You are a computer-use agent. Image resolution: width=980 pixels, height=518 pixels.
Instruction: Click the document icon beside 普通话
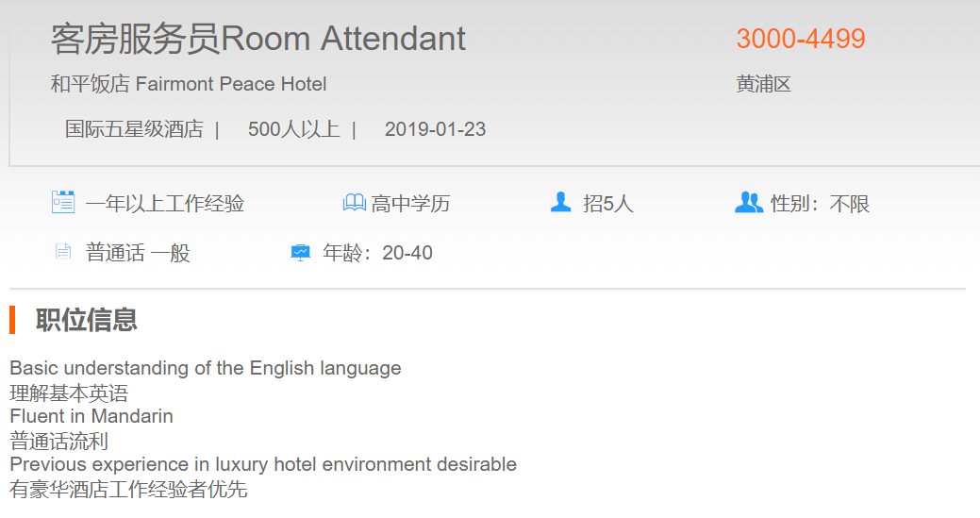[63, 252]
